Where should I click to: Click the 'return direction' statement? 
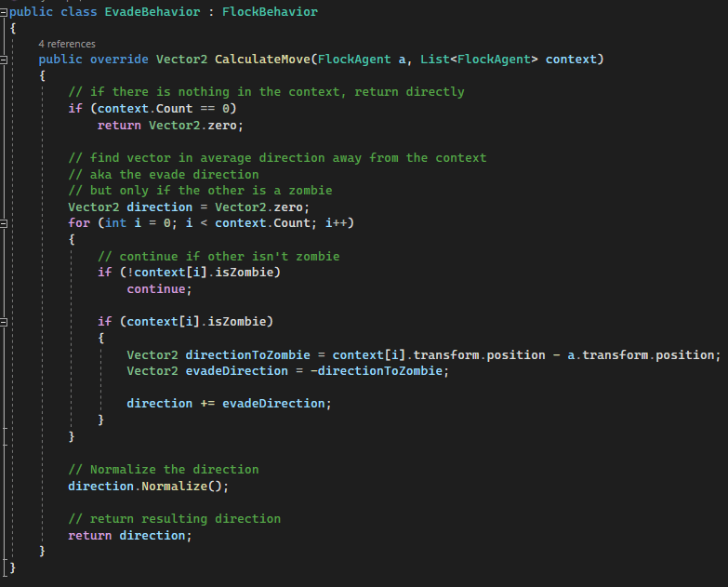pyautogui.click(x=129, y=535)
